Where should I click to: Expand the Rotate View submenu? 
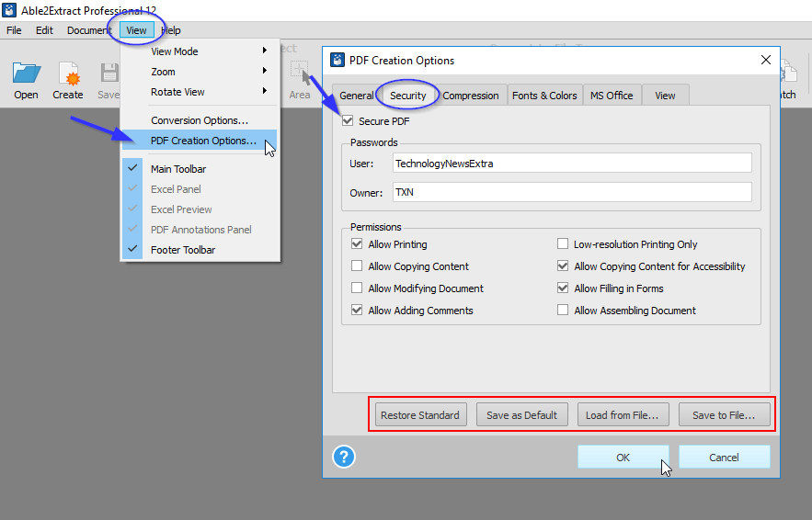coord(200,92)
